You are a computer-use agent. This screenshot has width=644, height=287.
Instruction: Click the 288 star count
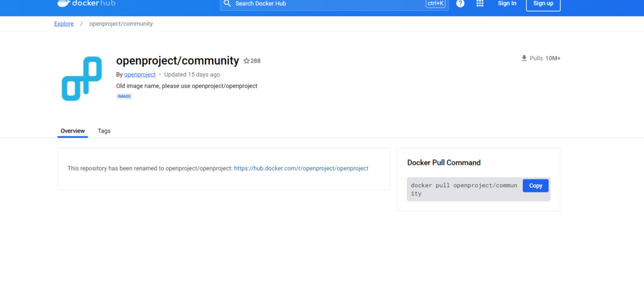(x=256, y=60)
